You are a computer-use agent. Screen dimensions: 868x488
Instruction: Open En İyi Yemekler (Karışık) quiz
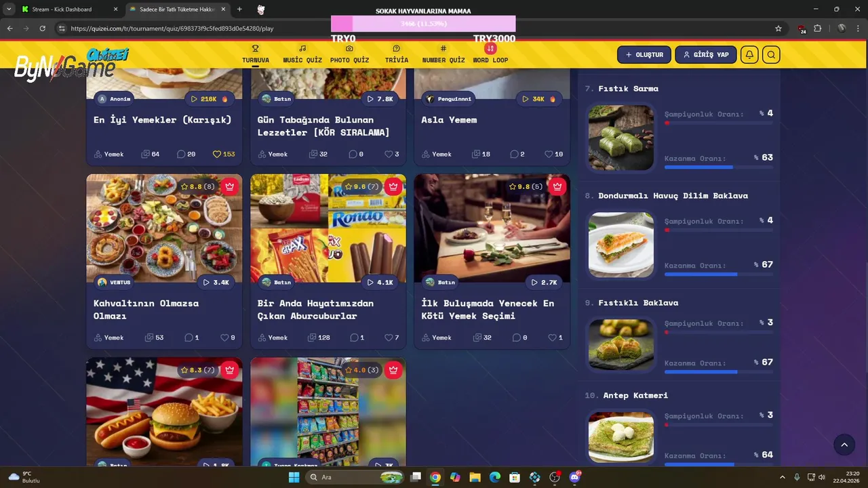[x=162, y=119]
